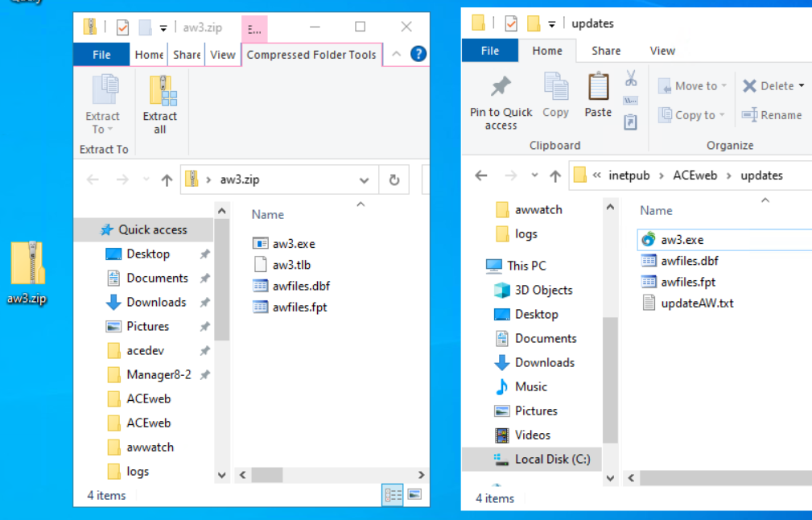The height and width of the screenshot is (520, 812).
Task: Switch to details view in aw3.zip window
Action: click(393, 494)
